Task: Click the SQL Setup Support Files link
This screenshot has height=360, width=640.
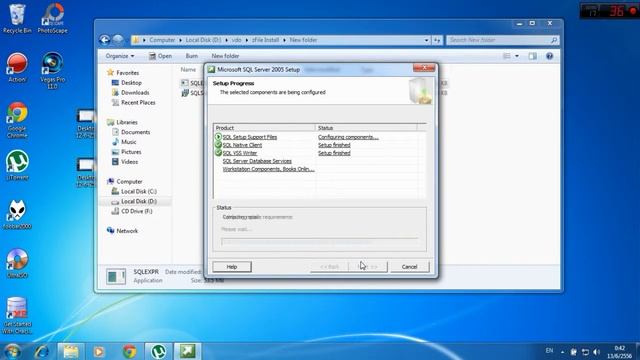Action: [250, 137]
